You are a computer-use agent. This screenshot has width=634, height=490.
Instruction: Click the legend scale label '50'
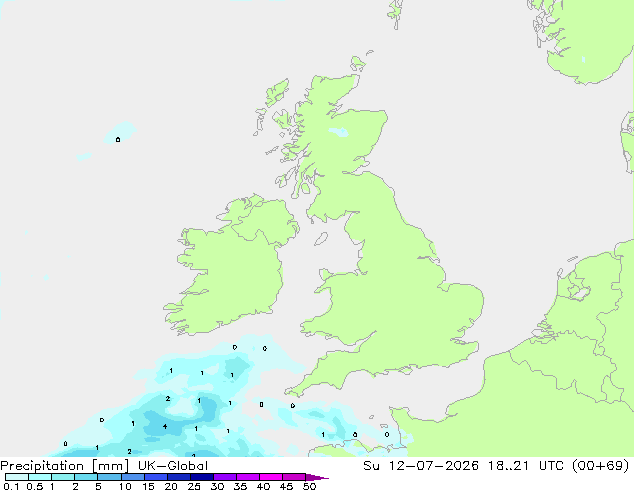pos(309,486)
